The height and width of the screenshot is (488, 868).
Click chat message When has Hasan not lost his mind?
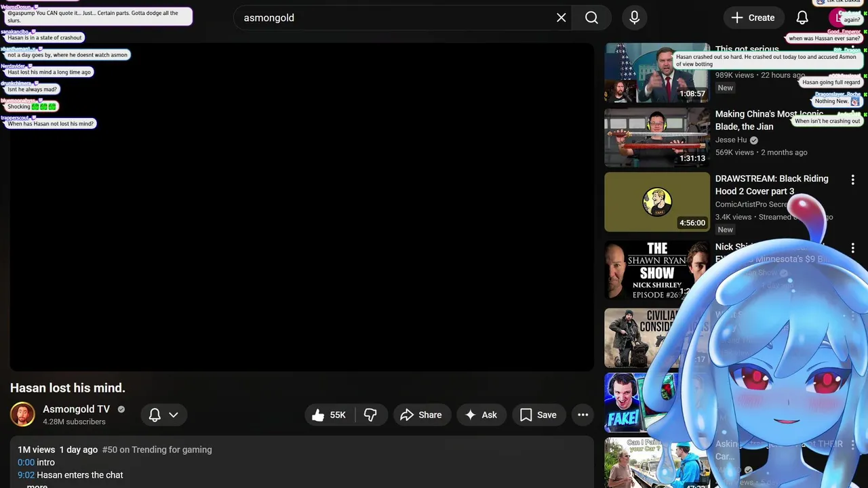[51, 124]
